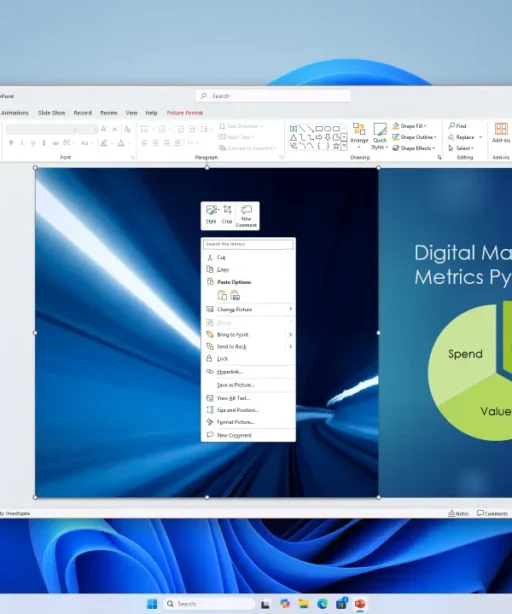This screenshot has width=512, height=614.
Task: Select the Right Arrow shape in gallery
Action: coord(319,137)
